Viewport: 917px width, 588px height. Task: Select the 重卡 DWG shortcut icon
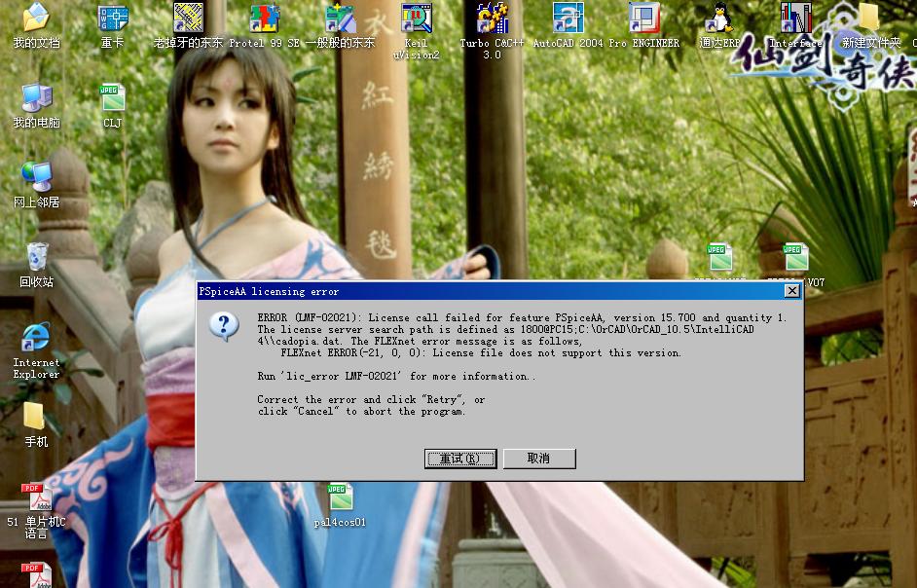pyautogui.click(x=112, y=17)
